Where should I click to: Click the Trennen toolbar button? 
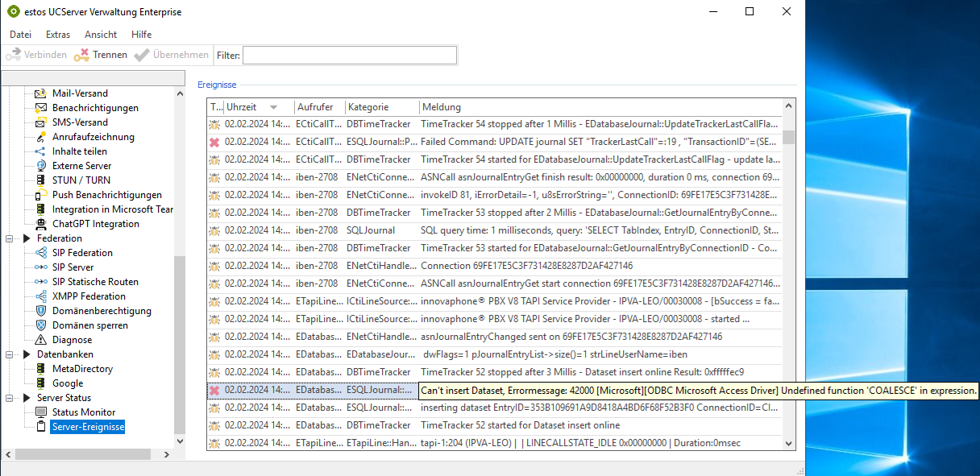pyautogui.click(x=101, y=55)
